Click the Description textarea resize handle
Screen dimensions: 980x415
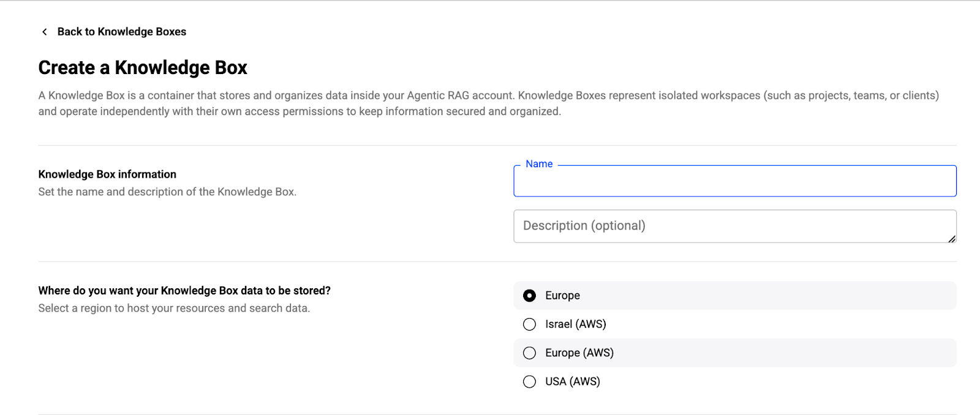tap(951, 239)
